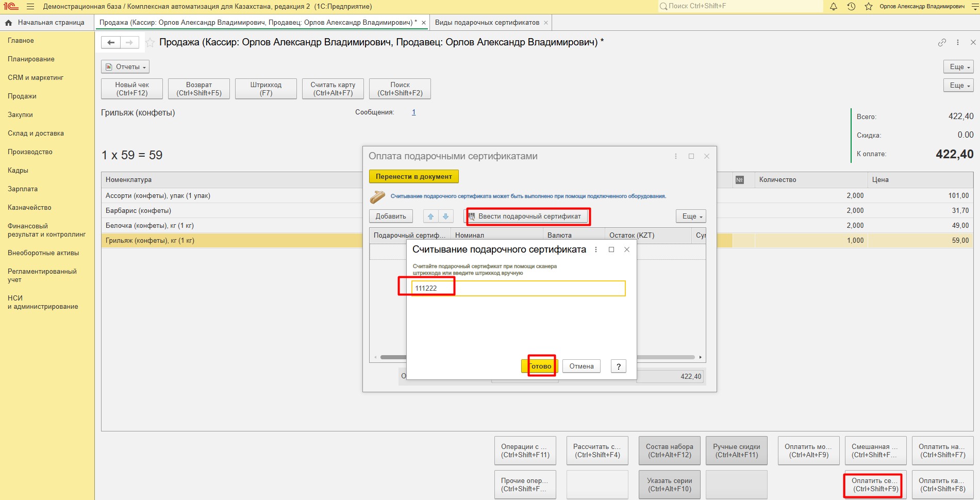980x500 pixels.
Task: Click the back navigation arrow
Action: [111, 43]
